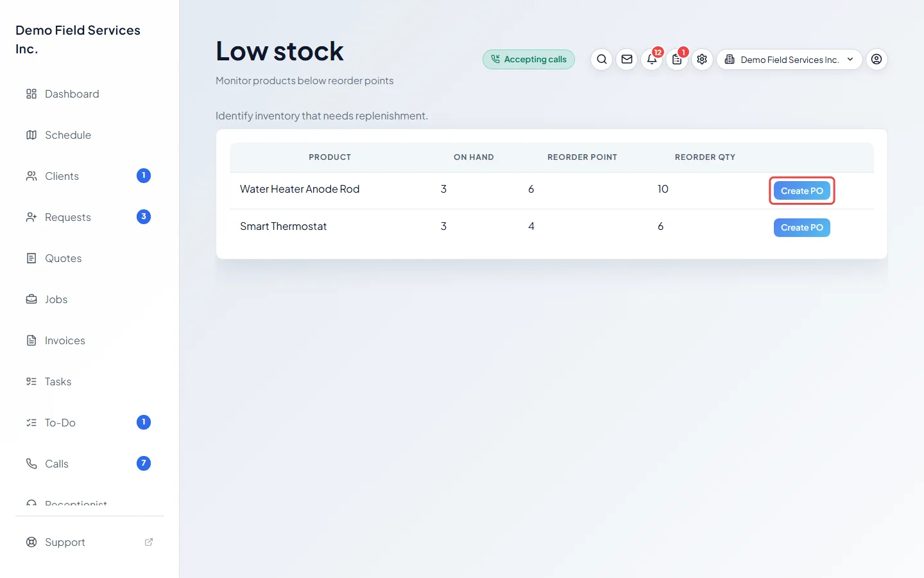Toggle the Accepting calls status pill

coord(529,59)
